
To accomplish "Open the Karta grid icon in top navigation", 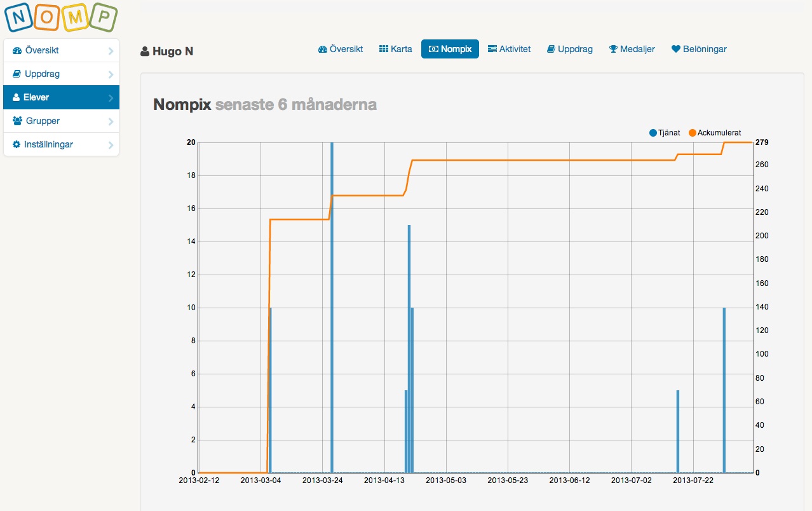I will (382, 48).
